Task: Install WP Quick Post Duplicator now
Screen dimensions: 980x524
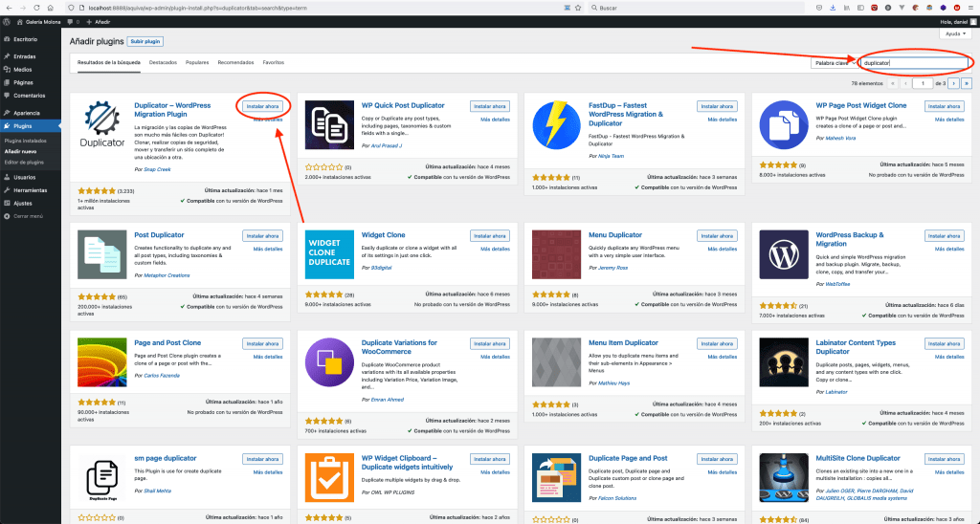Action: click(490, 106)
